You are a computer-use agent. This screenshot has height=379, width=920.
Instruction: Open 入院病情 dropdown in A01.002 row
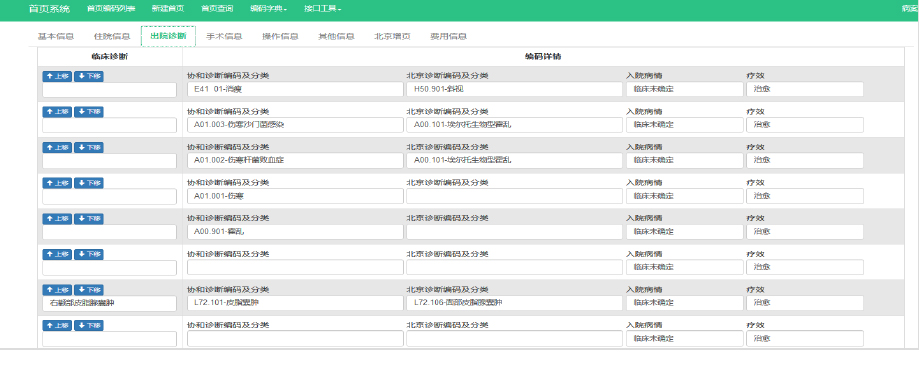685,160
